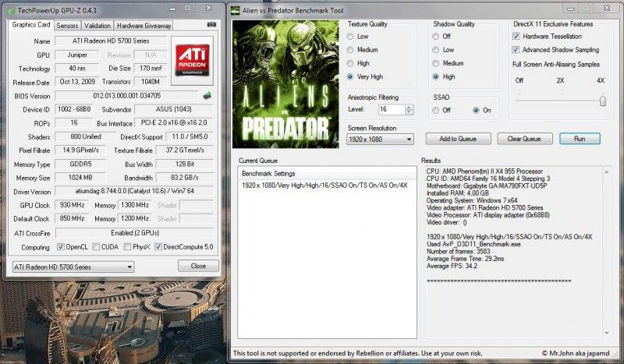Click the CPU: AMD Phenom II X4 955 line
The width and height of the screenshot is (624, 364).
point(484,171)
